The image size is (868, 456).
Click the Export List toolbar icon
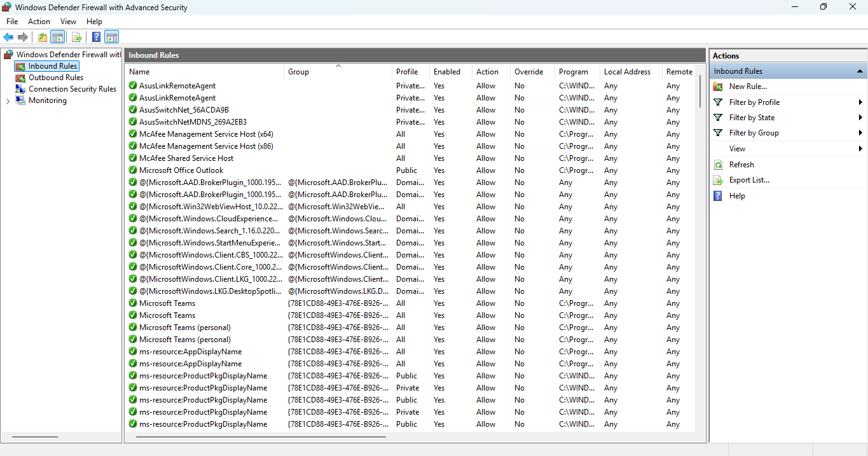76,37
